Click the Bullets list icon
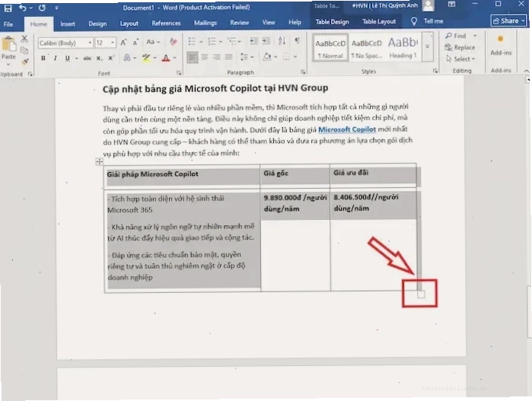This screenshot has height=401, width=532. pos(192,42)
